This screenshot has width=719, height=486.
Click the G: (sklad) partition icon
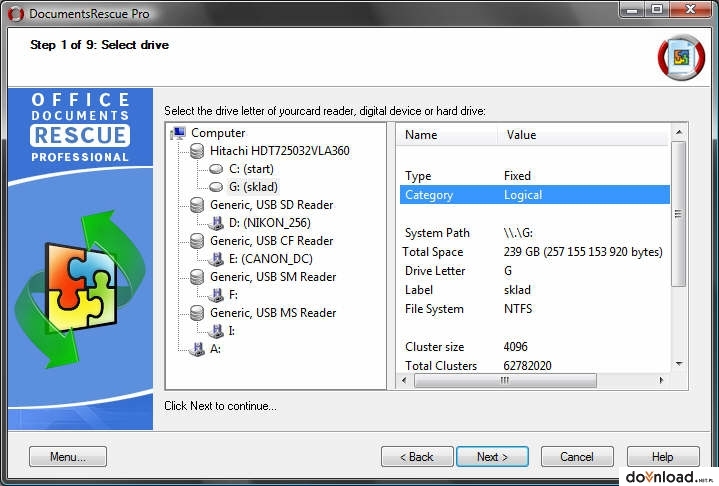tap(216, 187)
